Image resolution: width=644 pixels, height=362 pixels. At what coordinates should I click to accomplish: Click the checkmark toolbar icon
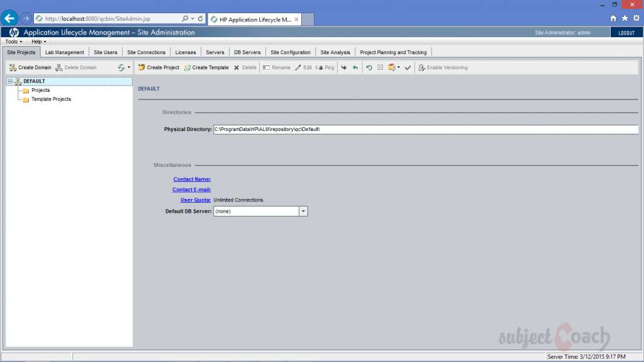(x=408, y=67)
